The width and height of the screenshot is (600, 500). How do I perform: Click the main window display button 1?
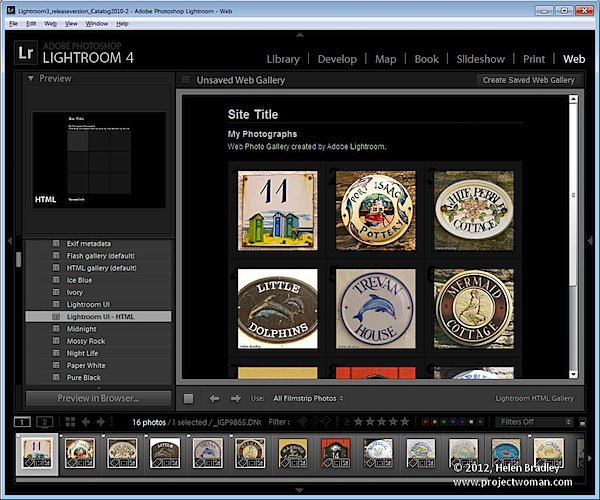pyautogui.click(x=22, y=422)
